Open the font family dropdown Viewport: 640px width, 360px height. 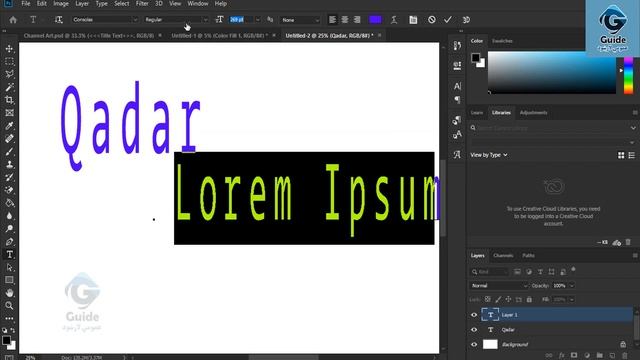[x=105, y=20]
